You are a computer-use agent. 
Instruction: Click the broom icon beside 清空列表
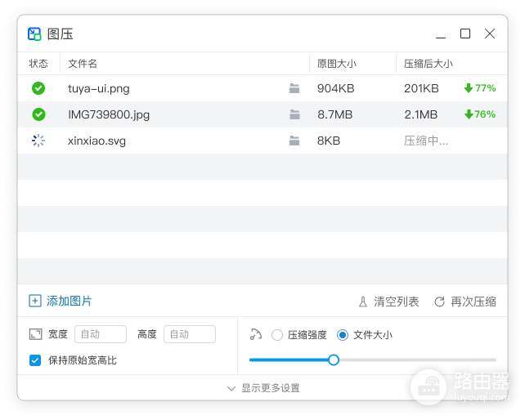(363, 302)
